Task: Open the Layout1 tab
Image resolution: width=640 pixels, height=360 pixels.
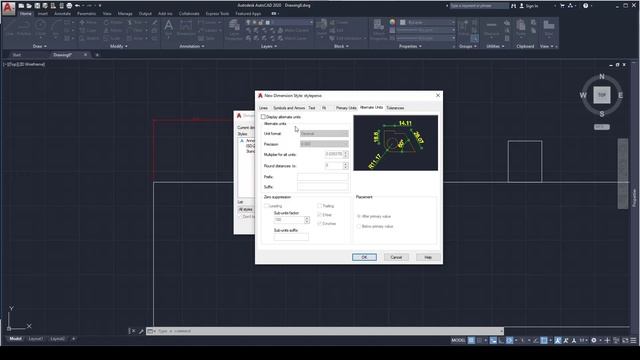Action: [36, 339]
